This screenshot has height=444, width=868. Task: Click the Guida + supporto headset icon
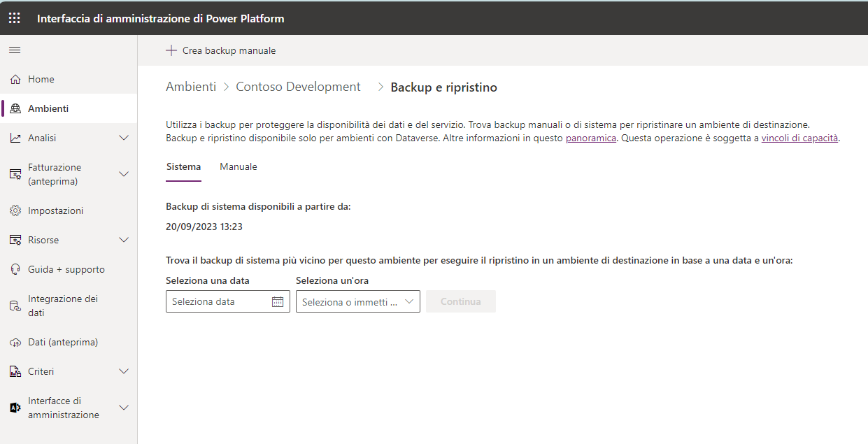[x=15, y=270]
